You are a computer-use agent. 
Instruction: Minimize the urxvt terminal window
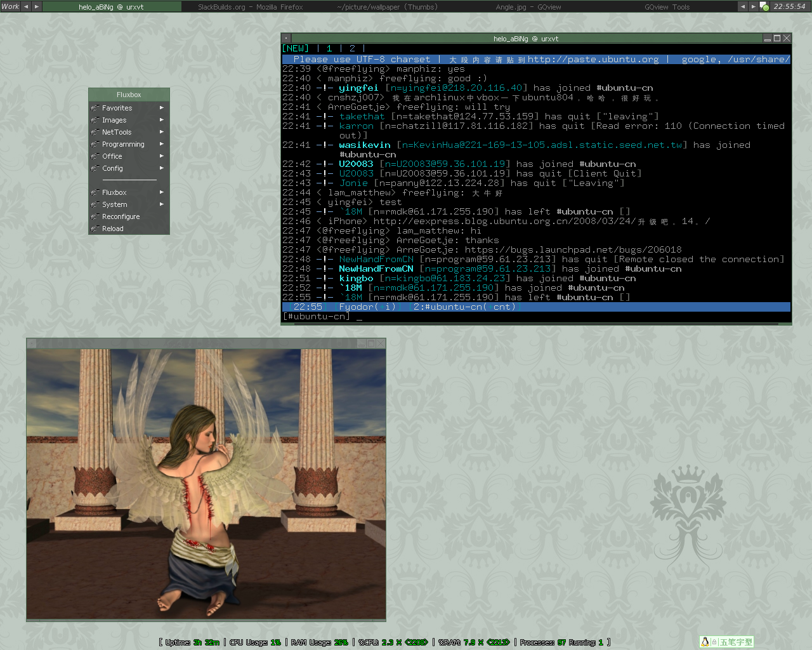pos(768,39)
